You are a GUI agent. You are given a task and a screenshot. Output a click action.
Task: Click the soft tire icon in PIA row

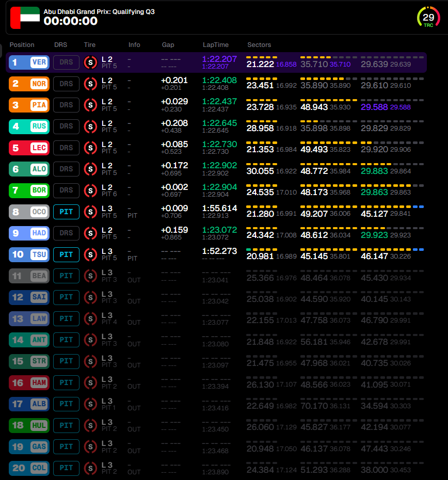pyautogui.click(x=90, y=105)
